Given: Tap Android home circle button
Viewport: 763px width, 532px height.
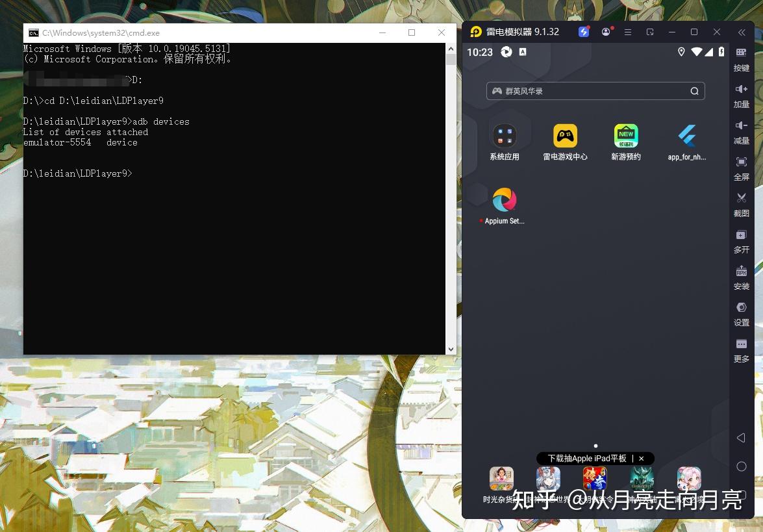Looking at the screenshot, I should [741, 466].
